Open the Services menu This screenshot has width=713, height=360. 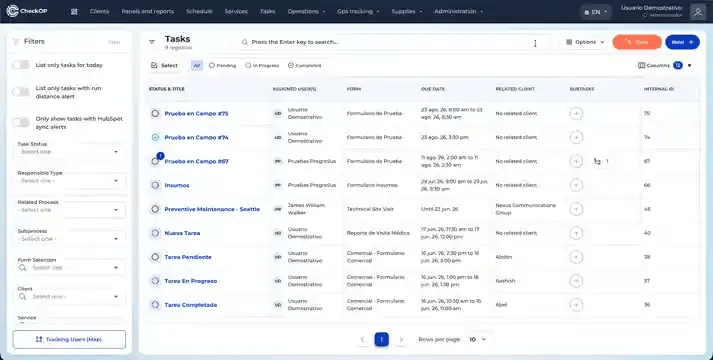tap(236, 11)
